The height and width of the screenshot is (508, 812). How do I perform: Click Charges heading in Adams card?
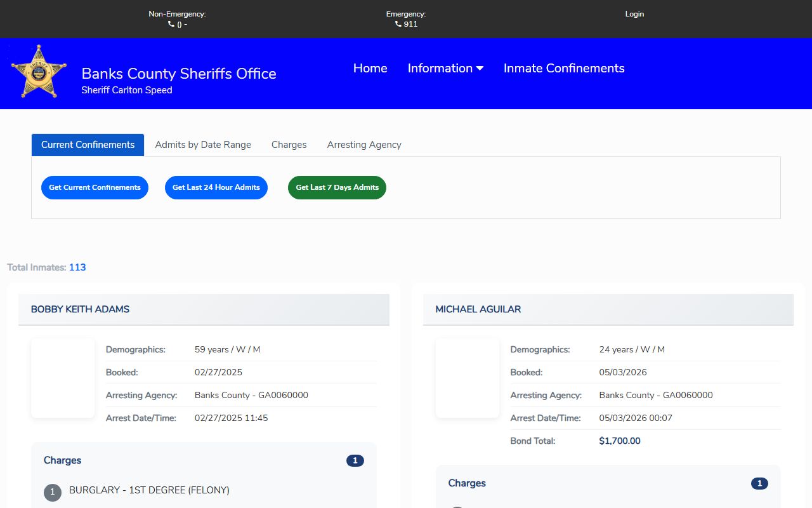(x=62, y=460)
